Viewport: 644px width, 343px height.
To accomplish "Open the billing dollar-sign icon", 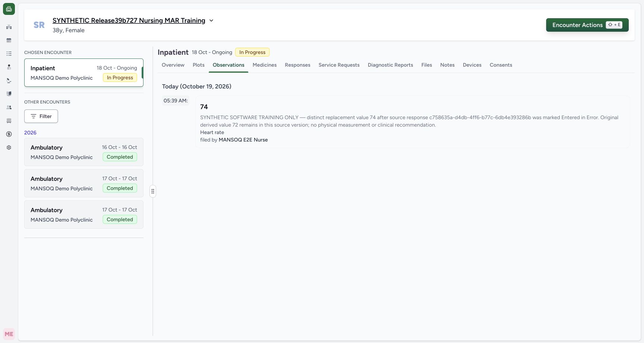I will pyautogui.click(x=9, y=134).
